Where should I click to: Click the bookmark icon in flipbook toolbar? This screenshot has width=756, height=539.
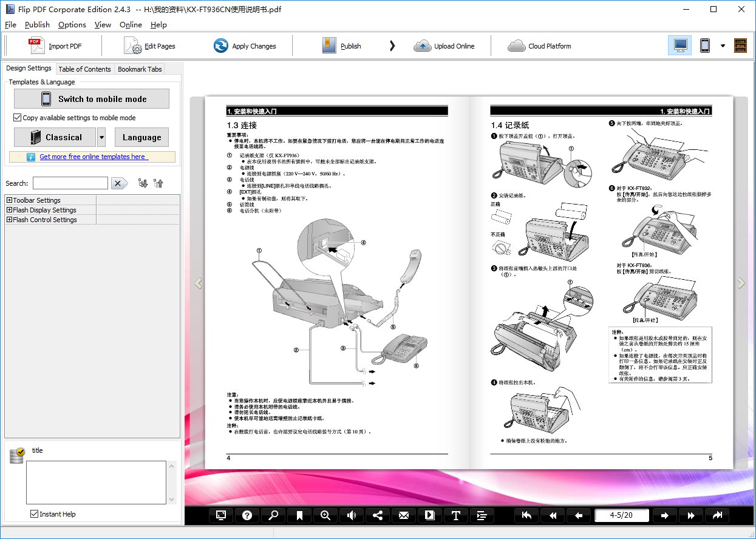pos(299,515)
